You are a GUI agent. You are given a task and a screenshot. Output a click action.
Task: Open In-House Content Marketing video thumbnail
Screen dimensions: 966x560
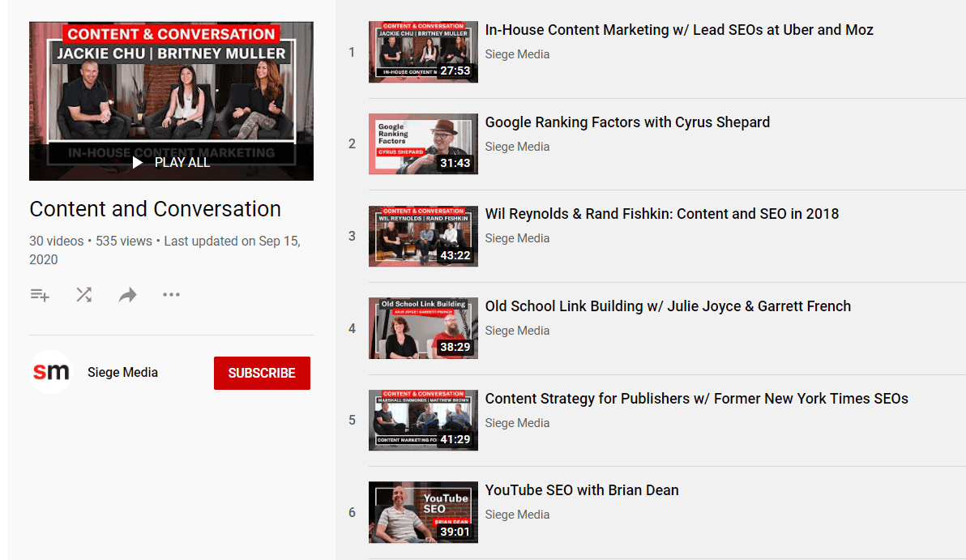tap(423, 52)
